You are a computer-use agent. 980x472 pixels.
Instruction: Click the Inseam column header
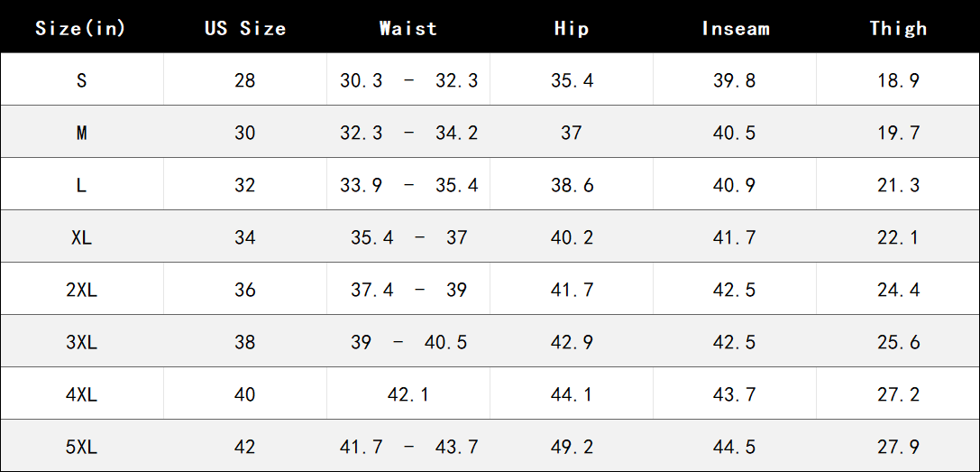point(735,28)
